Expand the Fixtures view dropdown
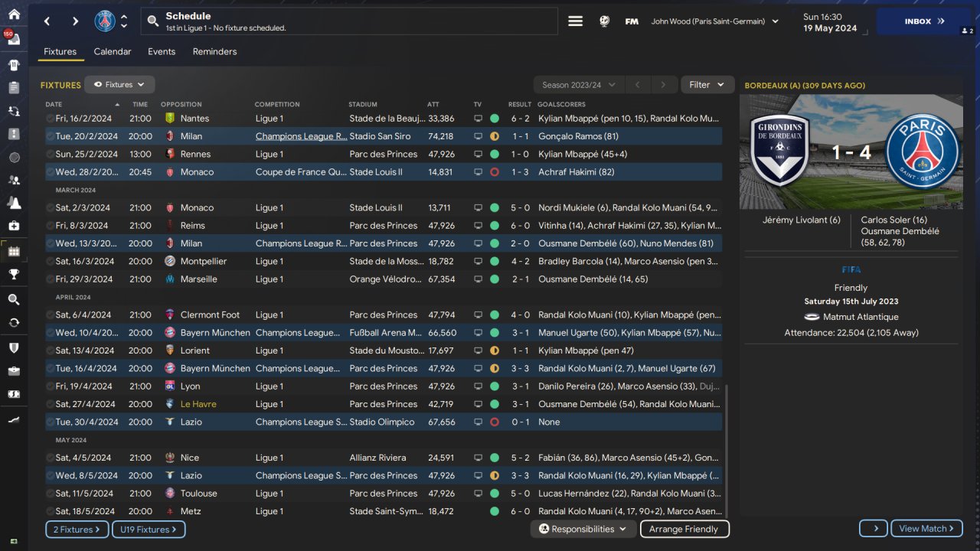The image size is (980, 551). tap(119, 85)
